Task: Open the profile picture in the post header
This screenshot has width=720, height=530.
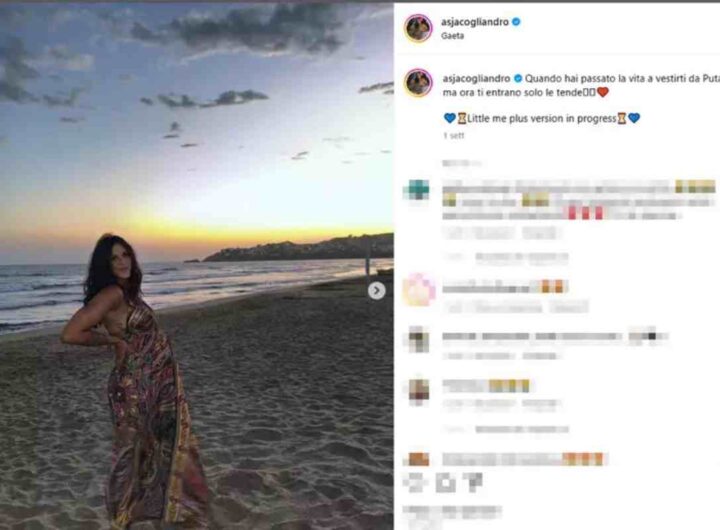Action: click(x=418, y=28)
